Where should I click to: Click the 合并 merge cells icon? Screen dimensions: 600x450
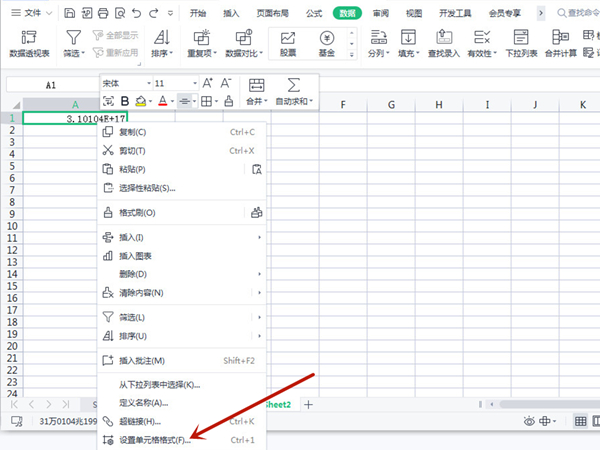256,85
